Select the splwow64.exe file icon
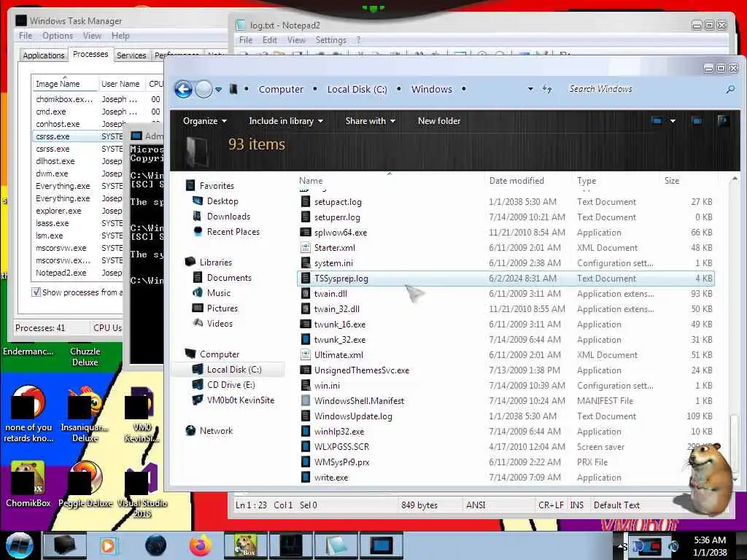 pyautogui.click(x=306, y=233)
